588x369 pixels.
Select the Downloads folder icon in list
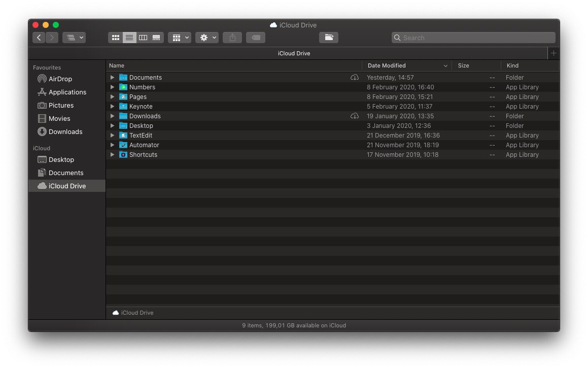[x=123, y=116]
